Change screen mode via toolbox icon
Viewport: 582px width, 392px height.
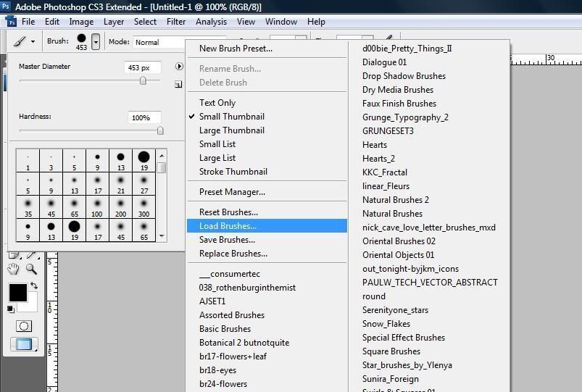(x=23, y=344)
